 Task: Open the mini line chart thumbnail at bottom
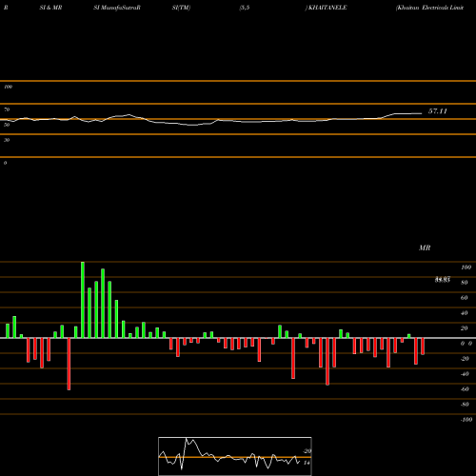pos(235,456)
